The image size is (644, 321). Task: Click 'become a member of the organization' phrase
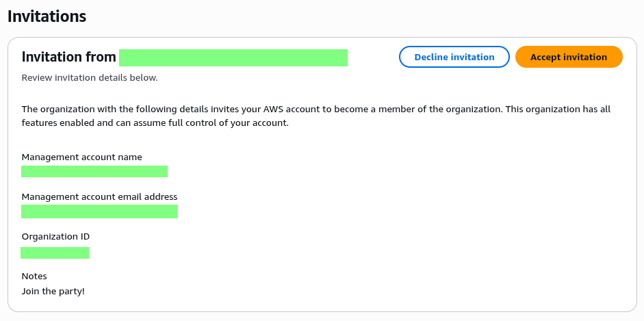pyautogui.click(x=413, y=109)
